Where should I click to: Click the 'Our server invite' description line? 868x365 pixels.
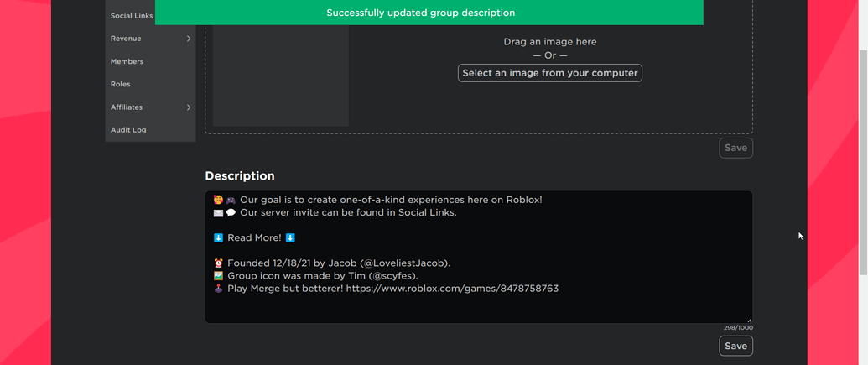[335, 212]
